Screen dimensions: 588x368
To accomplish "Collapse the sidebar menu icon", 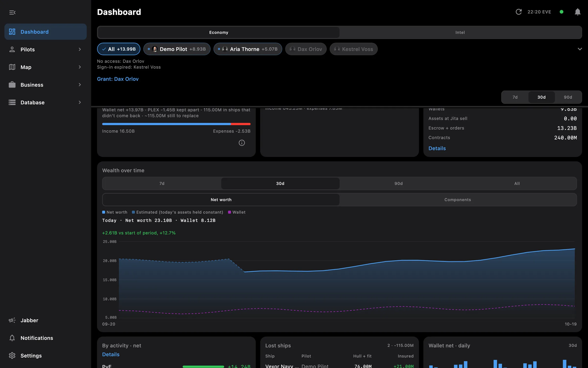I will (x=12, y=12).
